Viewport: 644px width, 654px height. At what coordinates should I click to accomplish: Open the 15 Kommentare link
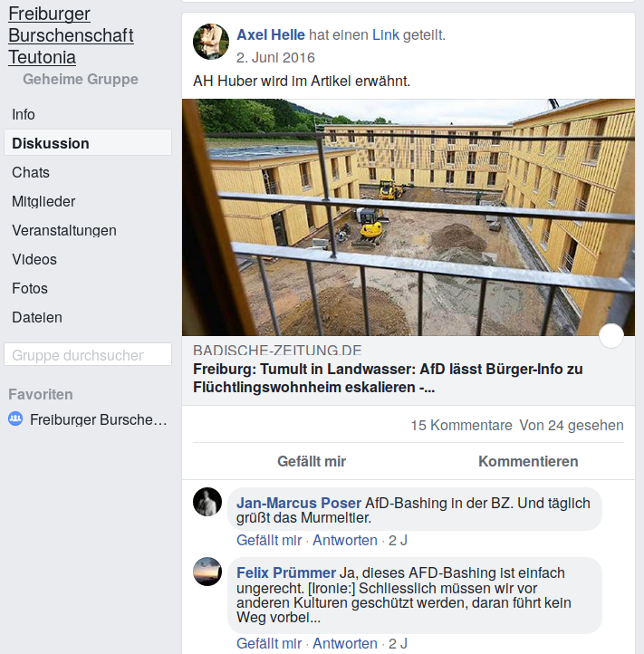[x=461, y=425]
